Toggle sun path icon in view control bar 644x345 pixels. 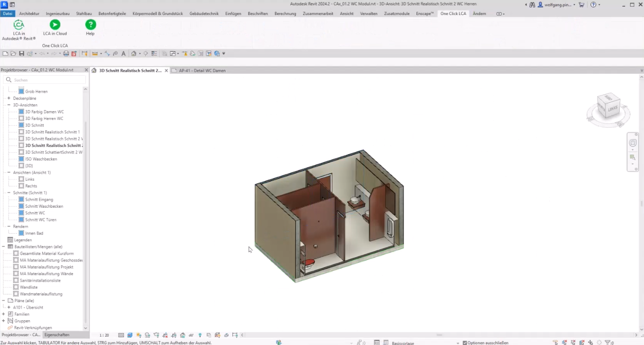point(139,335)
